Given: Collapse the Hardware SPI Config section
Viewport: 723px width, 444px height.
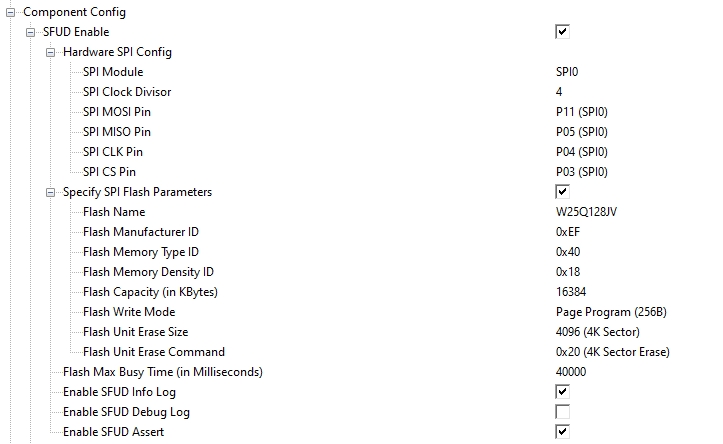Looking at the screenshot, I should click(50, 53).
